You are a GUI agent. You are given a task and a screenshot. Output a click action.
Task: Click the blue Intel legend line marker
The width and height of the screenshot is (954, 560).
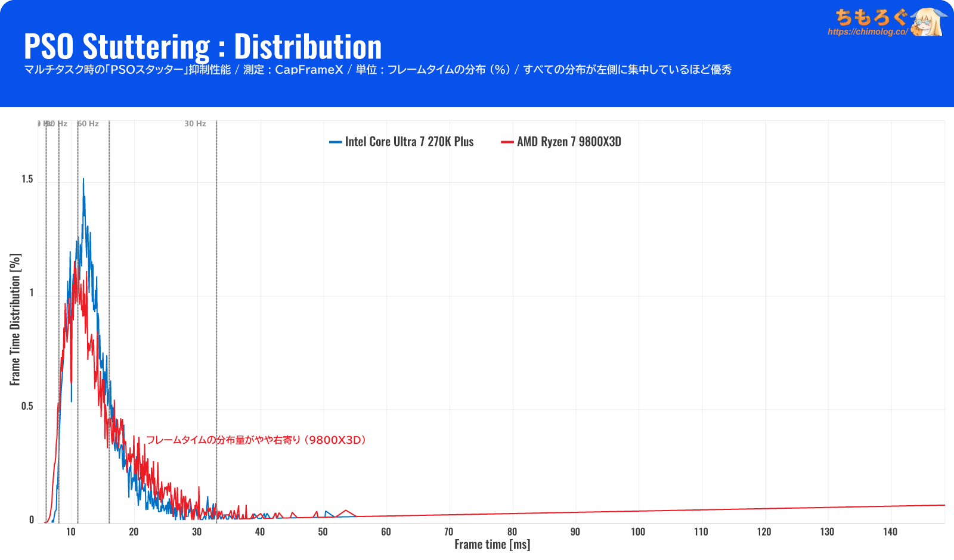click(x=335, y=142)
